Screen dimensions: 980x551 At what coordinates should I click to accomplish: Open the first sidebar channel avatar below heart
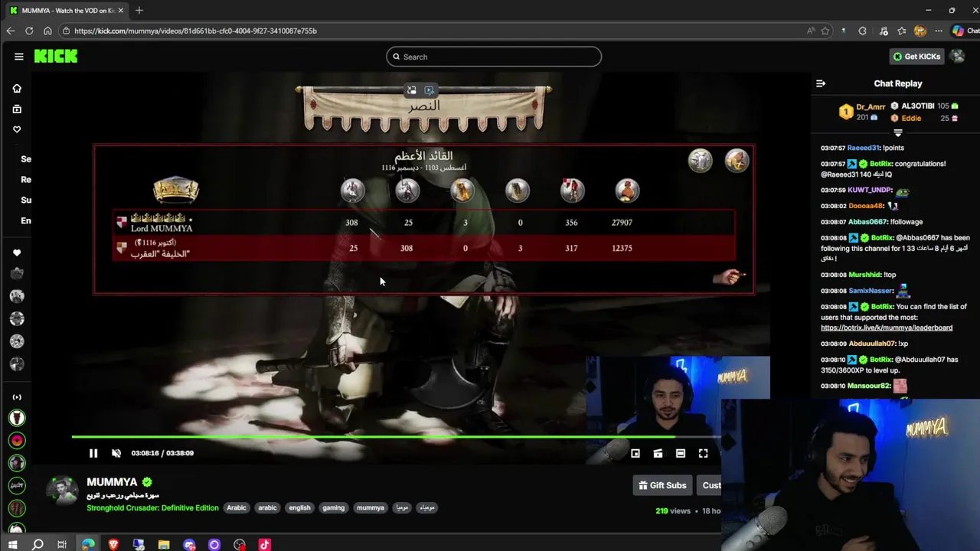coord(17,273)
